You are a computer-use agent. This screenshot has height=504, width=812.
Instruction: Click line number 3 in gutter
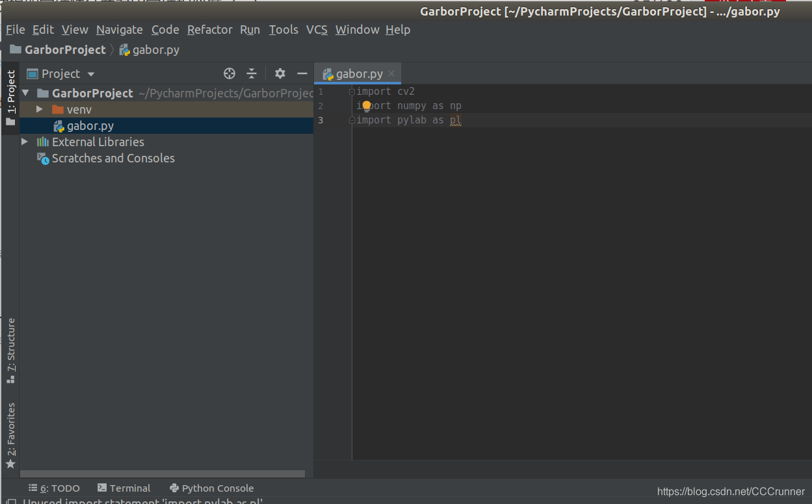click(321, 120)
